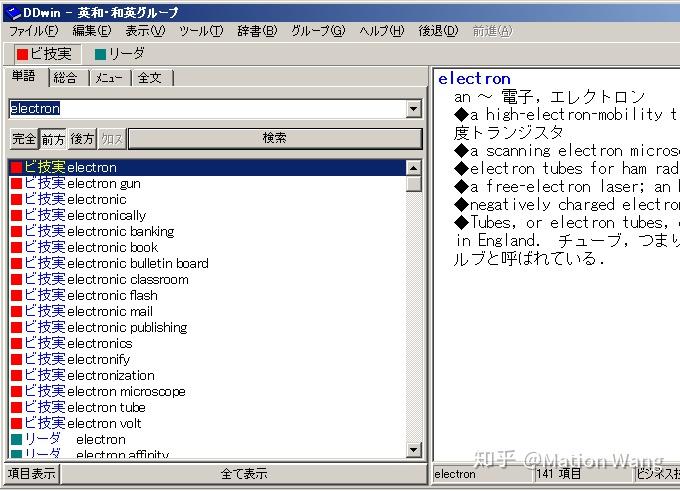Click the results list scroll-up arrow
The width and height of the screenshot is (680, 491).
414,168
